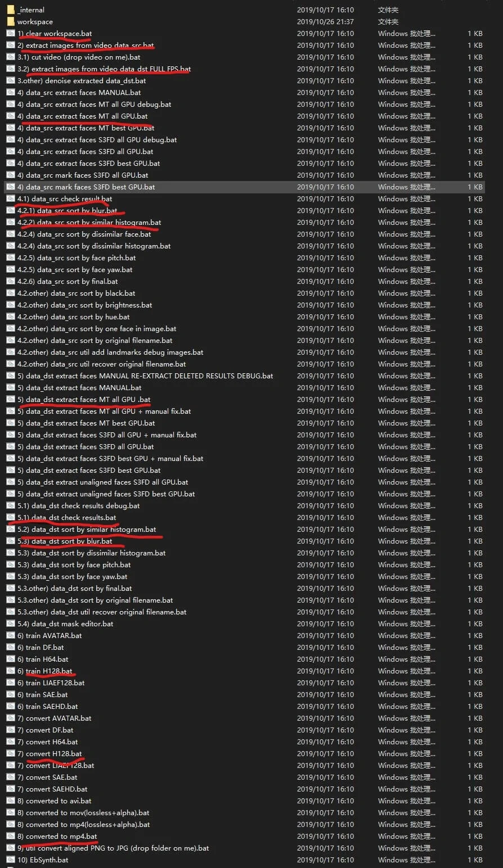Select the '4.1) data_src check result.bat' file

point(65,199)
